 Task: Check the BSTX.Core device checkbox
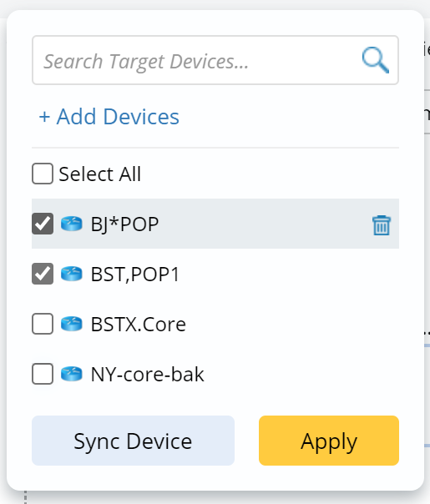(43, 324)
